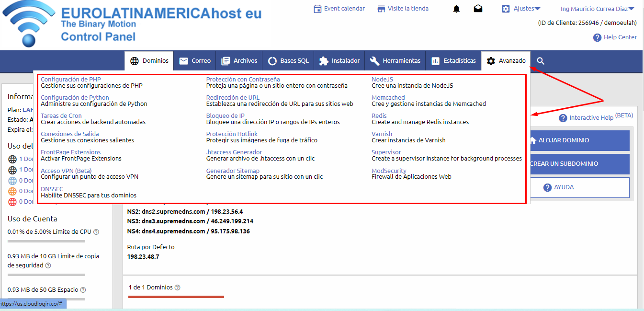Open the Event calendar
Screen dimensions: 644x311
tap(339, 9)
